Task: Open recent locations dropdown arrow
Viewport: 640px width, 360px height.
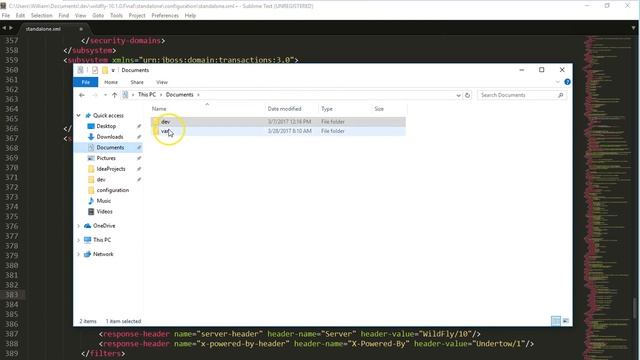Action: (x=105, y=95)
